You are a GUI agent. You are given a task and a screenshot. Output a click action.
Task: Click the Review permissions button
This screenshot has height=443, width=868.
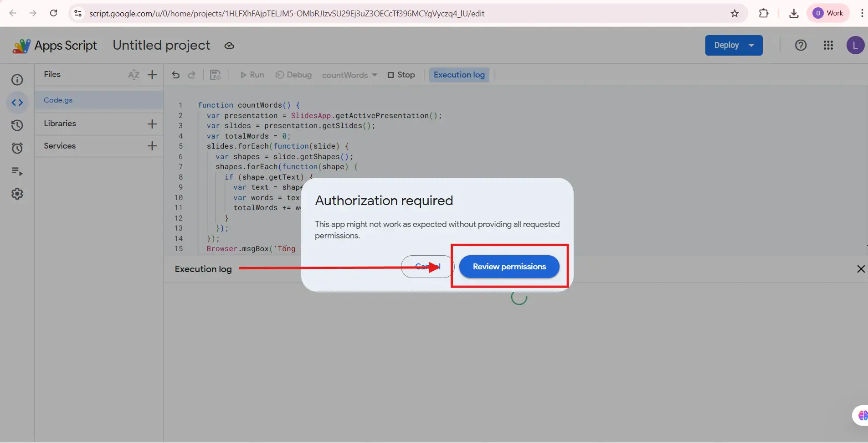(x=509, y=267)
